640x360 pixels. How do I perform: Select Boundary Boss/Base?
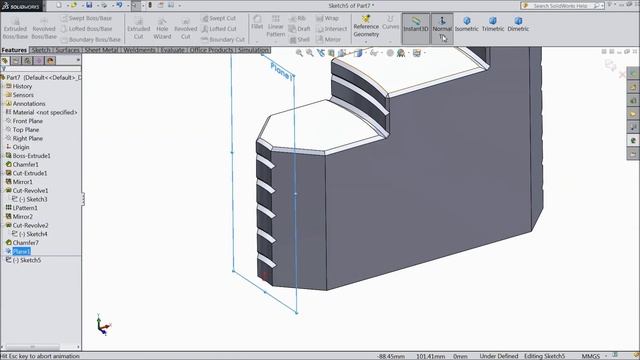click(x=91, y=40)
